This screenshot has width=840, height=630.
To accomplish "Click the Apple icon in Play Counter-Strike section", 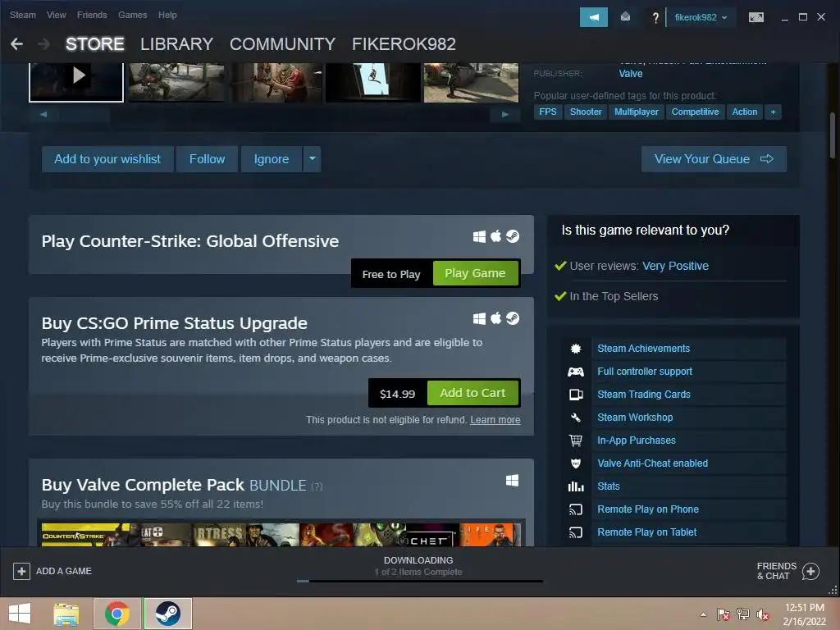I will pos(496,235).
